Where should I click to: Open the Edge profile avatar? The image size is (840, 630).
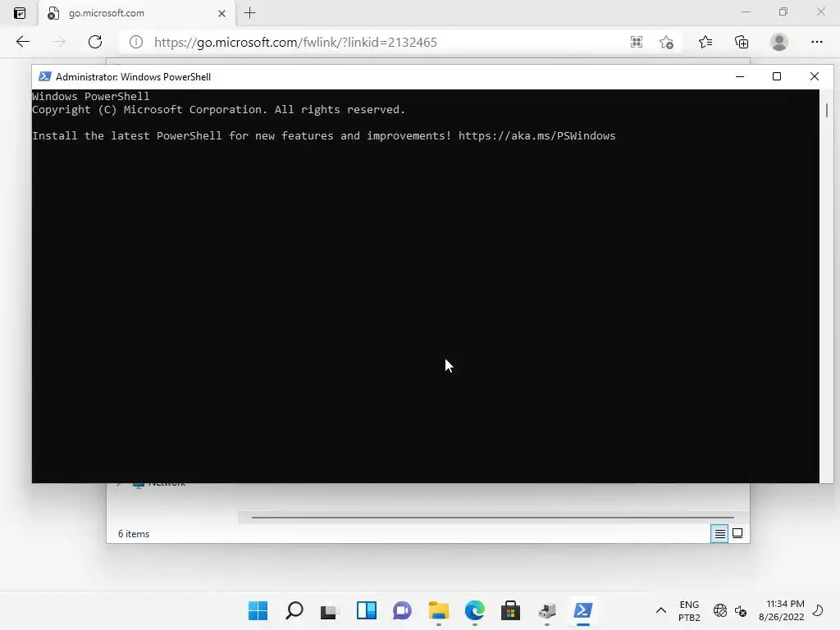(779, 42)
